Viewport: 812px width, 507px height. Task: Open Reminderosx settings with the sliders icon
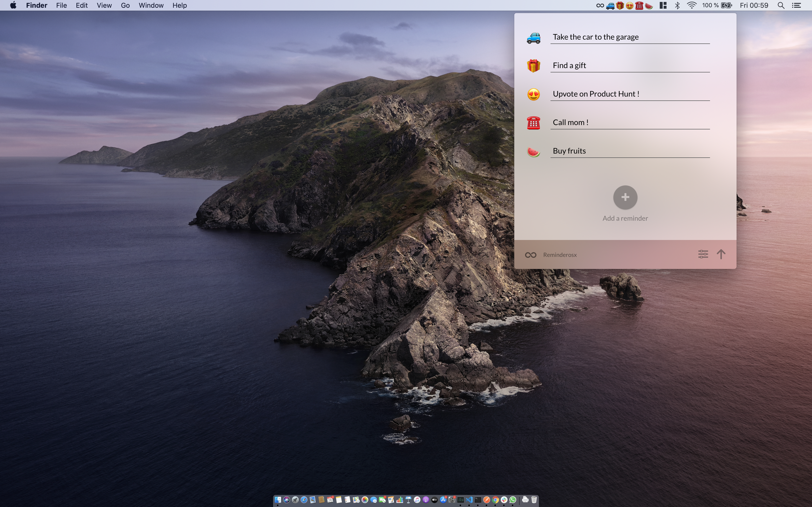[x=703, y=254]
